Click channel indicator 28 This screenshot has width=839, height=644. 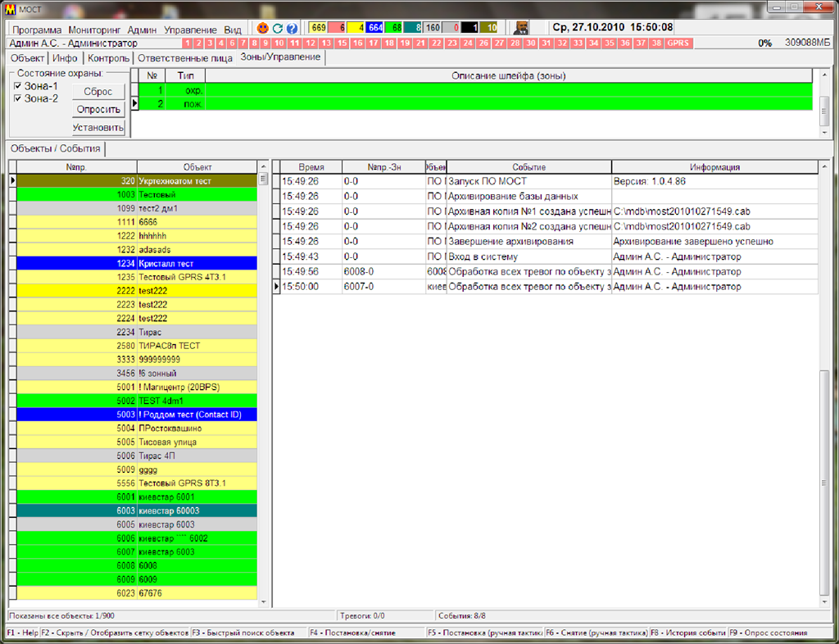(515, 43)
